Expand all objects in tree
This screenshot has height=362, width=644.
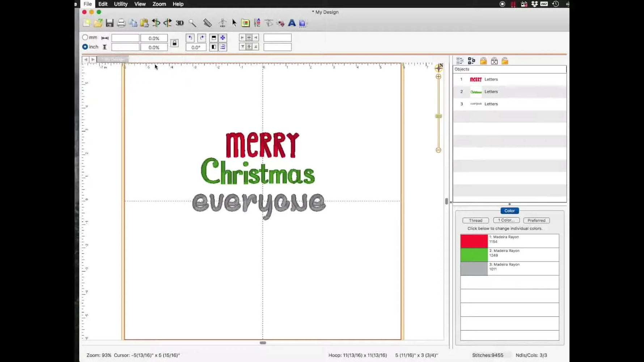click(460, 61)
